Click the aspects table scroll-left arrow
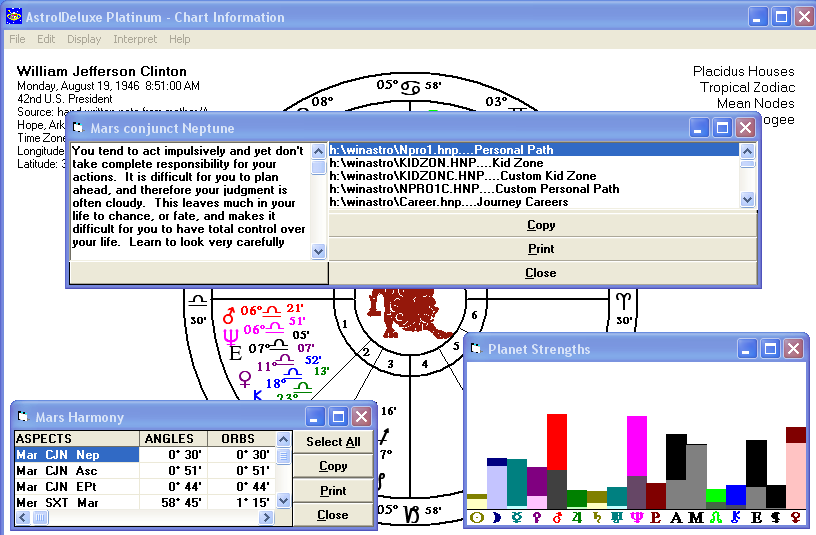Viewport: 816px width, 535px height. click(x=23, y=517)
